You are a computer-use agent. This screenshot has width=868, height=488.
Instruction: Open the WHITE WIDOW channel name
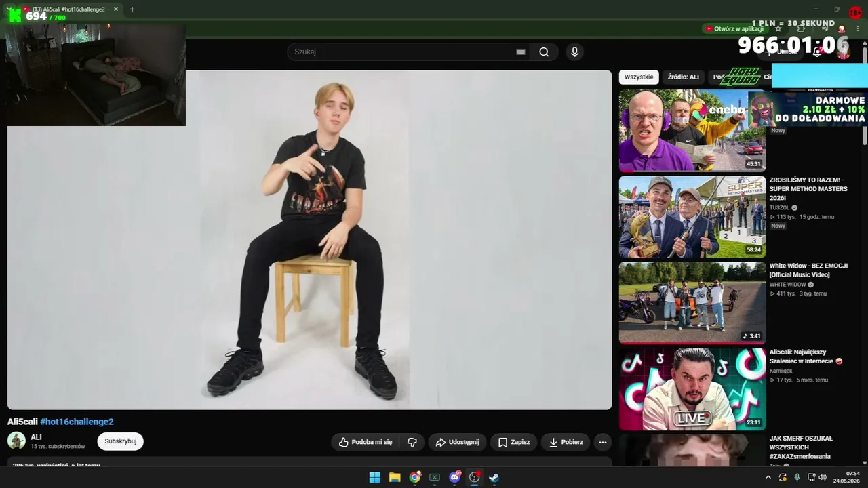787,285
